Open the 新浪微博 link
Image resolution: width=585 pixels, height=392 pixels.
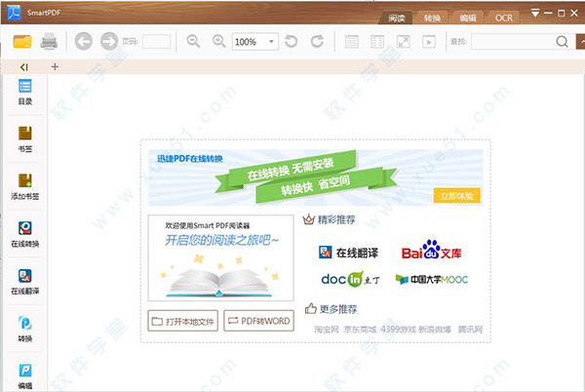click(435, 330)
